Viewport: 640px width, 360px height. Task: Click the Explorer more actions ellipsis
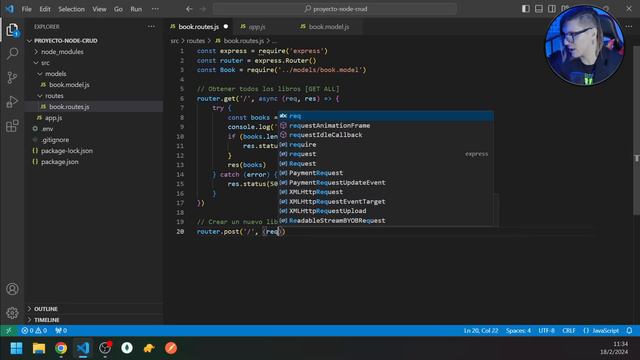coord(151,27)
